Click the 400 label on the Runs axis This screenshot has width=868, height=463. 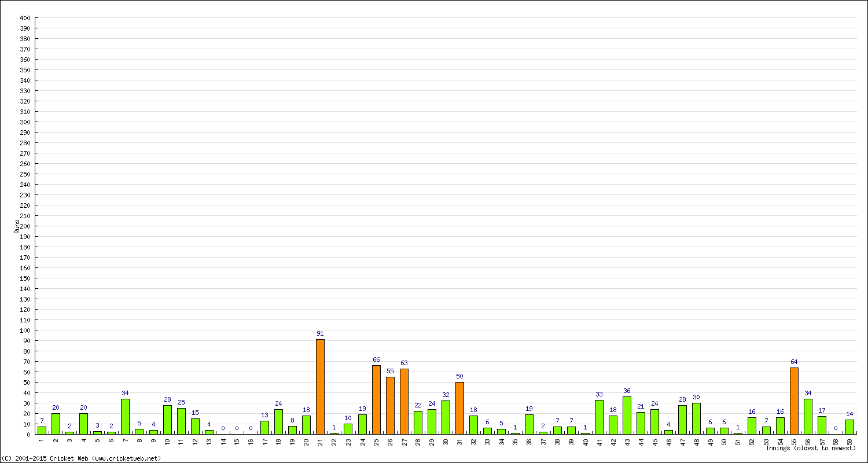pyautogui.click(x=25, y=18)
